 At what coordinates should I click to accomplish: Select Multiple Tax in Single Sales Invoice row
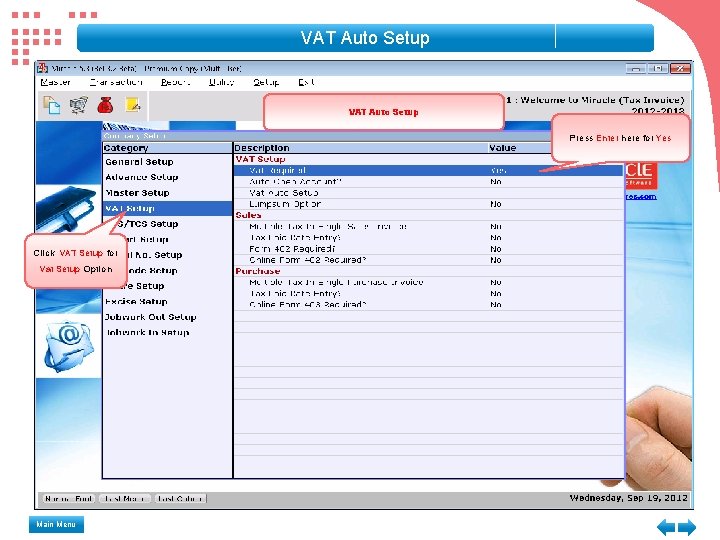click(x=428, y=226)
